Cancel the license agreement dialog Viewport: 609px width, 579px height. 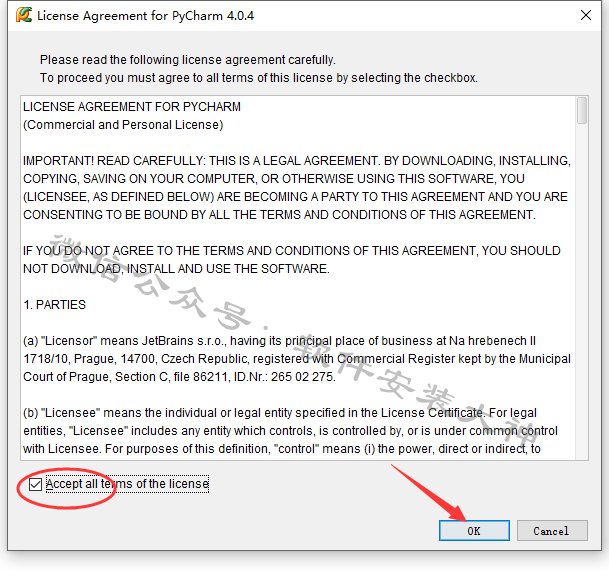point(552,530)
